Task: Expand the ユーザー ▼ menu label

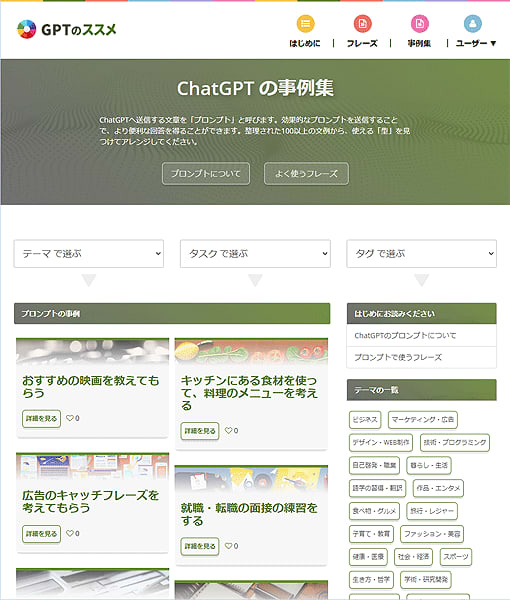Action: pos(476,43)
